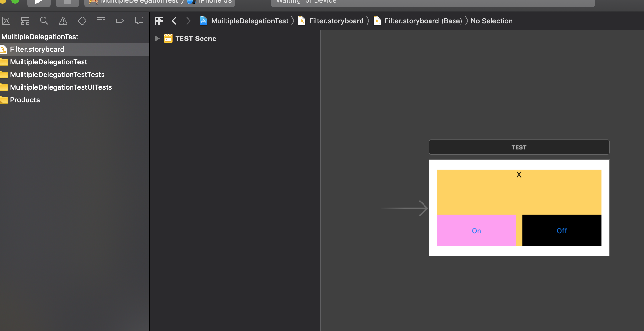
Task: Select Filter.storyboard in the project navigator
Action: click(x=37, y=49)
